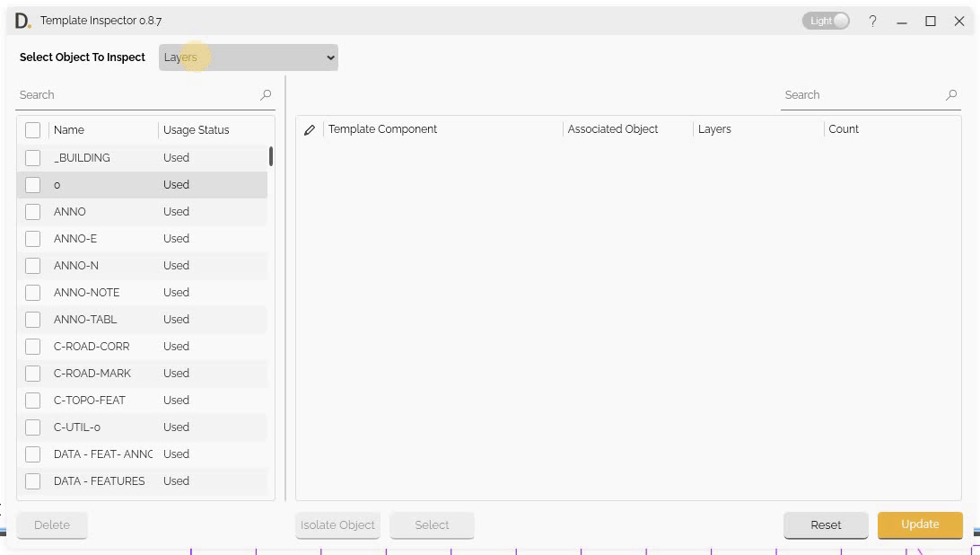The width and height of the screenshot is (980, 555).
Task: Tick the _BUILDING layer checkbox
Action: pos(33,158)
